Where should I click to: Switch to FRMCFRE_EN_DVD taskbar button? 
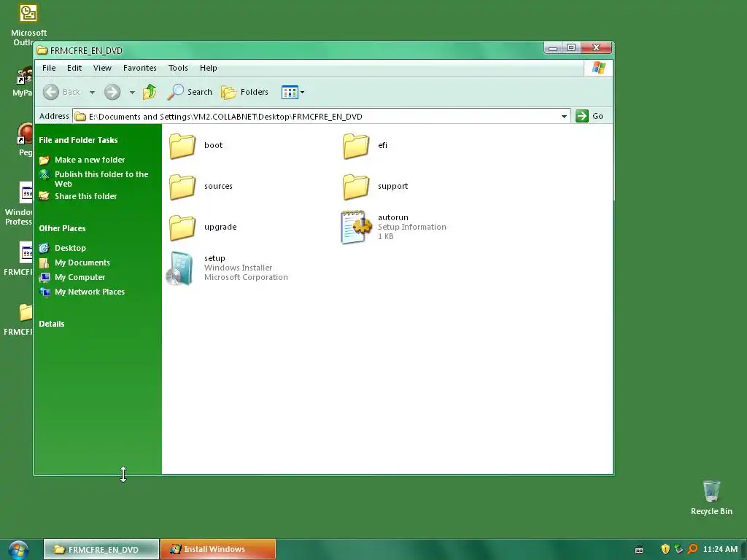click(x=101, y=549)
